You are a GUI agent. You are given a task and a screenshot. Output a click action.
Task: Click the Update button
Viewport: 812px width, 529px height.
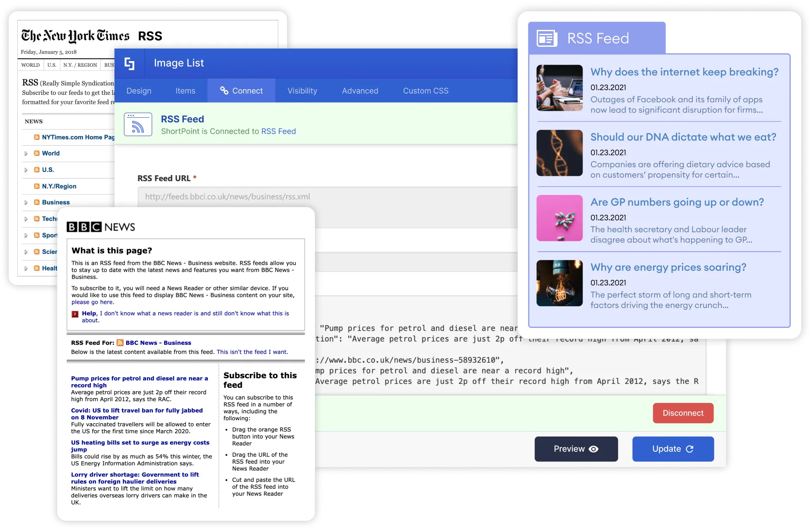click(673, 449)
